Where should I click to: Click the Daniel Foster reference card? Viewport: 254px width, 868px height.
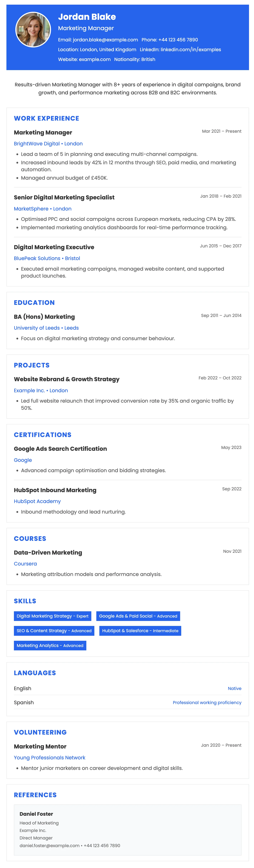click(127, 830)
